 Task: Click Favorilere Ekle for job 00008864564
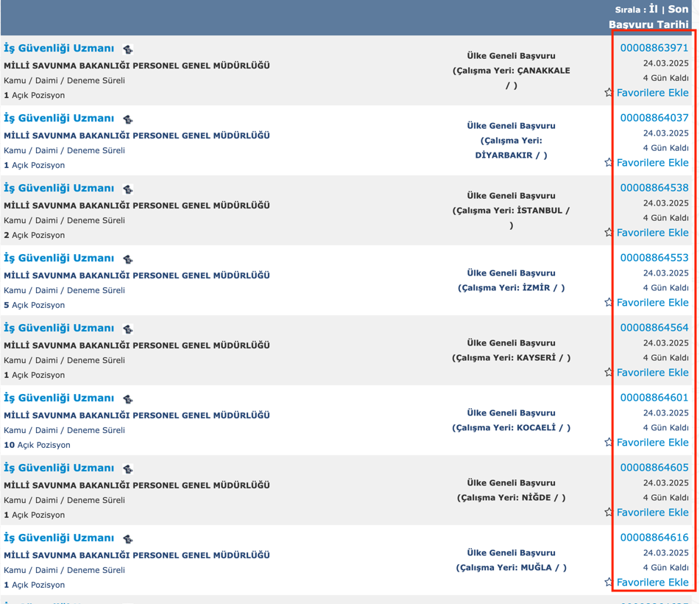pyautogui.click(x=652, y=373)
